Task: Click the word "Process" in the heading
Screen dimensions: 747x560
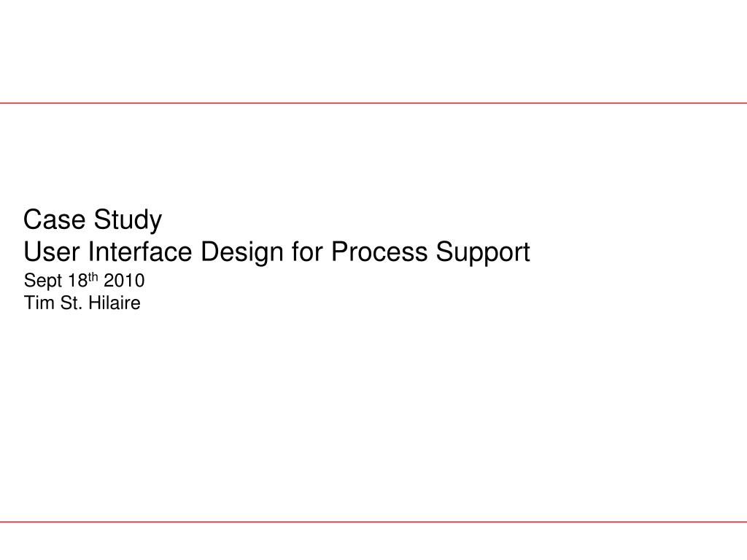Action: pyautogui.click(x=379, y=252)
